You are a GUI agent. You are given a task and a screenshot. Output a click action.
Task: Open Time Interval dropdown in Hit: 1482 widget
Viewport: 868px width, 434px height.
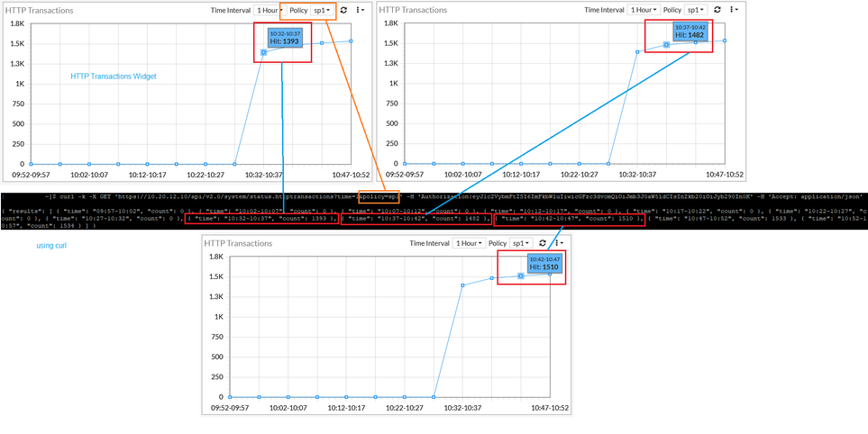tap(644, 10)
